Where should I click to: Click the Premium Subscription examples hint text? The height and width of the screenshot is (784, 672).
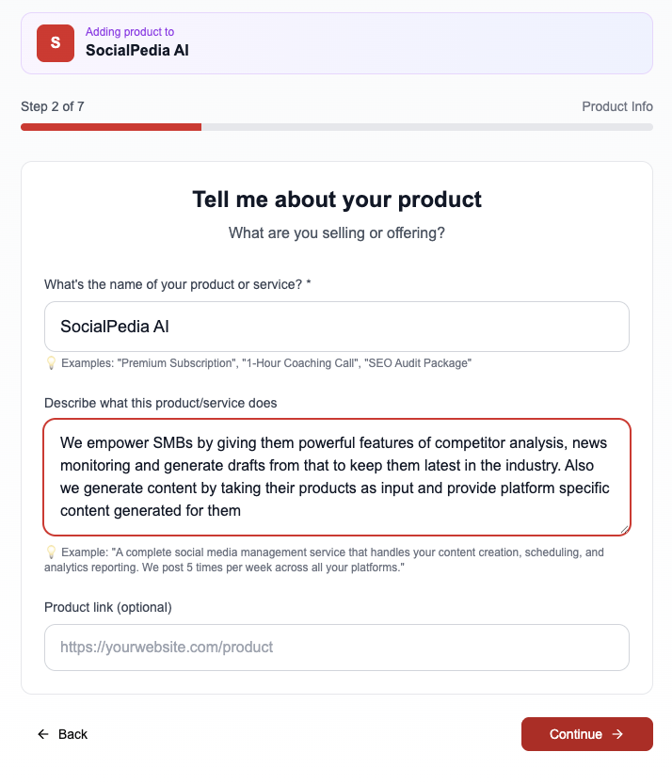[x=264, y=362]
